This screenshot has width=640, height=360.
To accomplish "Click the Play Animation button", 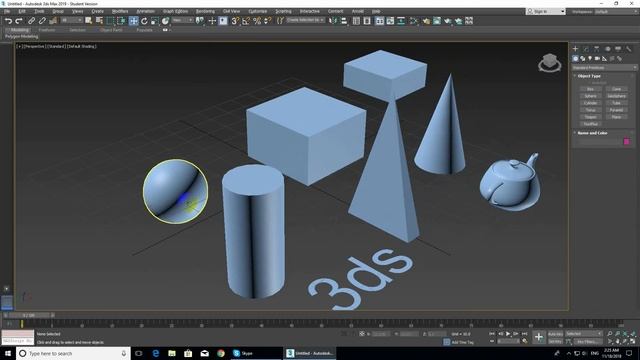I will click(508, 334).
